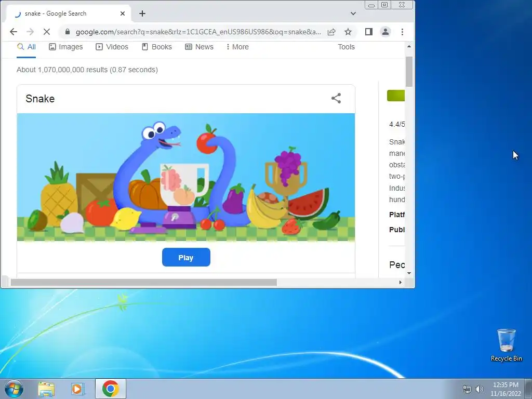Stop loading the page
Image resolution: width=532 pixels, height=399 pixels.
tap(47, 32)
